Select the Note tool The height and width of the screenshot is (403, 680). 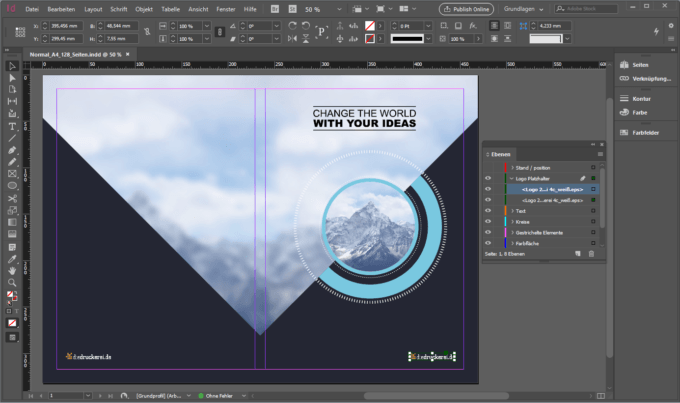pos(12,247)
